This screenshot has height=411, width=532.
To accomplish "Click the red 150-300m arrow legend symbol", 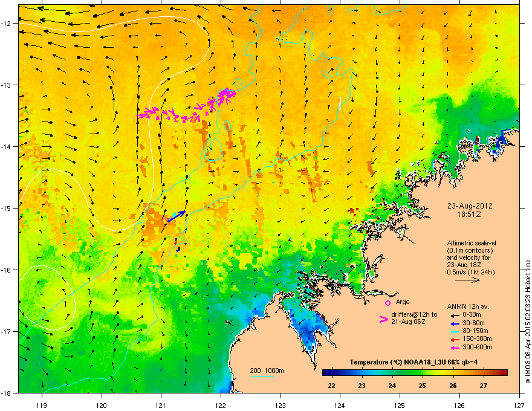I will point(455,339).
